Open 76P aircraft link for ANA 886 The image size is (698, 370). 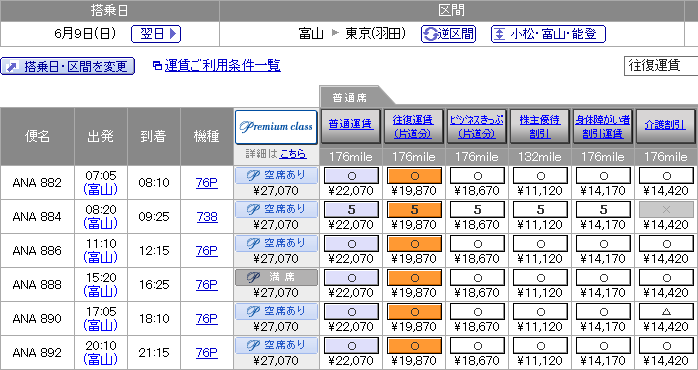tap(207, 251)
